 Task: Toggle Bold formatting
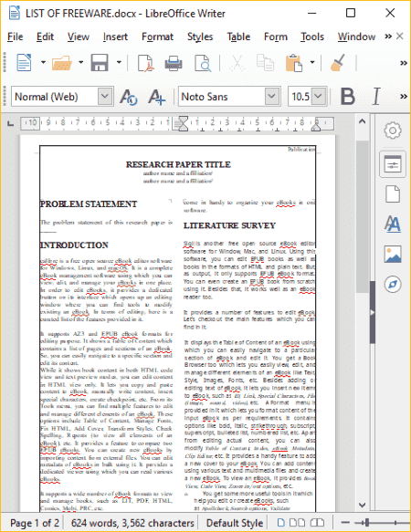pyautogui.click(x=347, y=97)
